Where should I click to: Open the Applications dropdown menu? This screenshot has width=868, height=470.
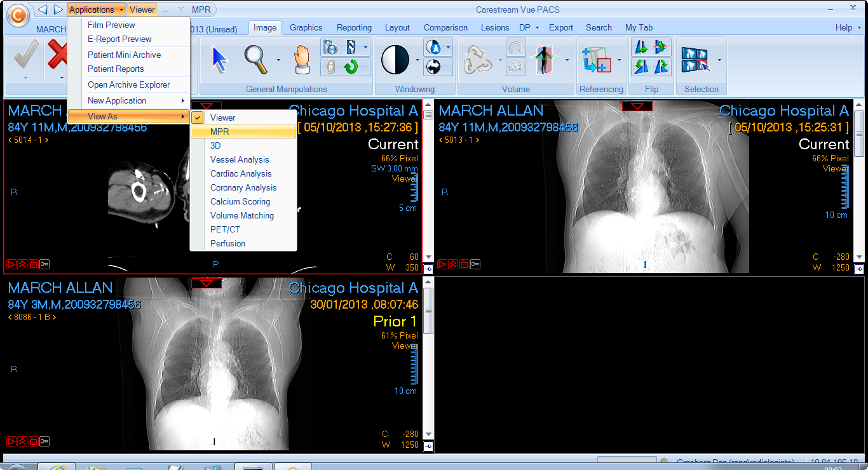coord(97,10)
